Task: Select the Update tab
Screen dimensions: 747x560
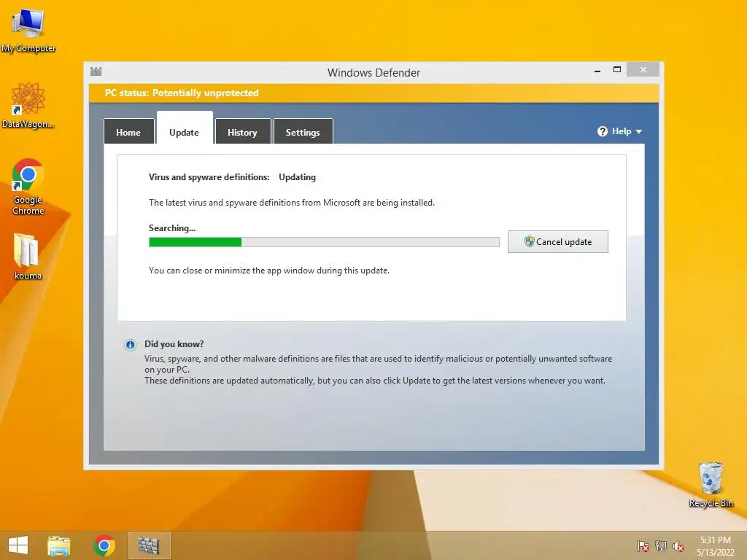Action: pyautogui.click(x=185, y=128)
